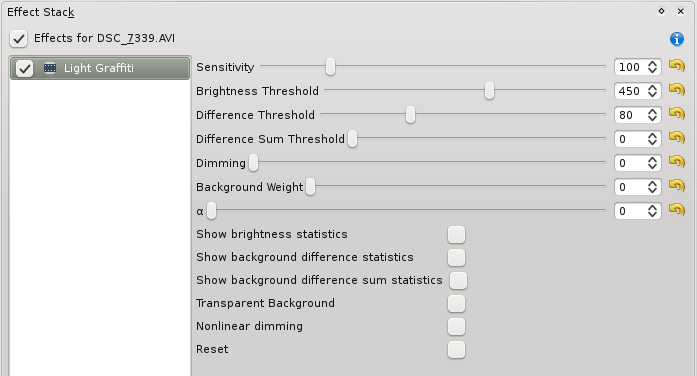697x376 pixels.
Task: Reset Background Weight with undo arrow icon
Action: tap(677, 186)
